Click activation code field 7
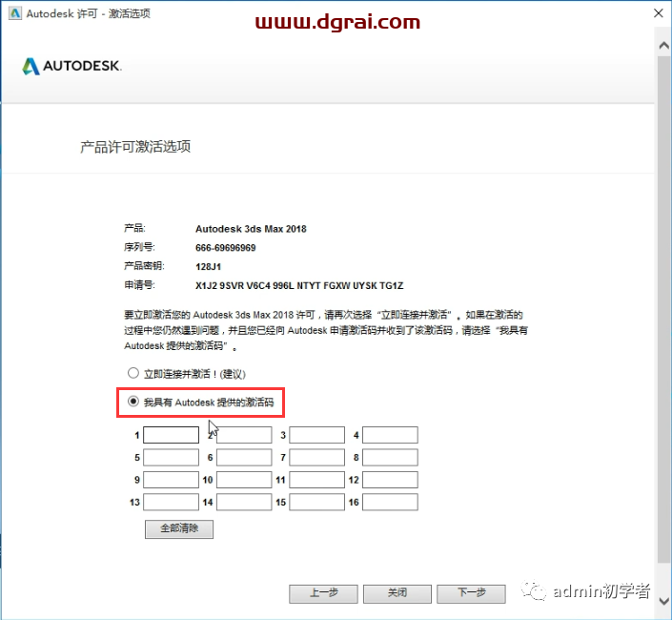Screen dimensions: 672x620 316,457
